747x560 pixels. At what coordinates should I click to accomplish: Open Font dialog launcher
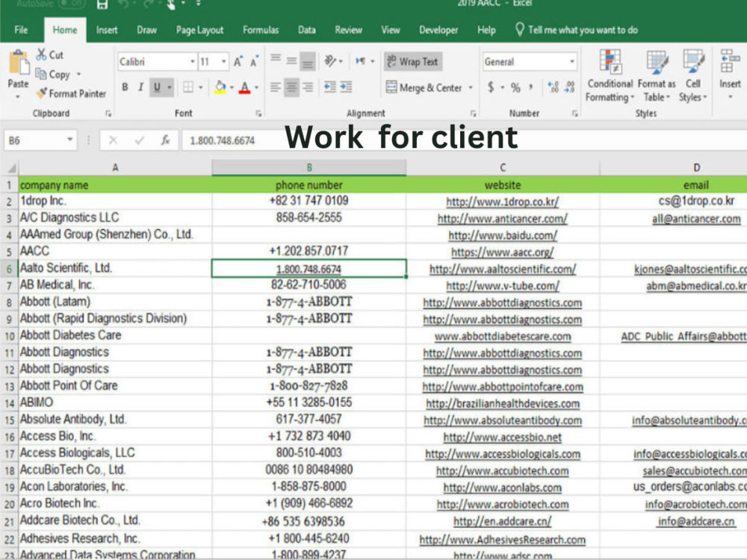(x=258, y=113)
